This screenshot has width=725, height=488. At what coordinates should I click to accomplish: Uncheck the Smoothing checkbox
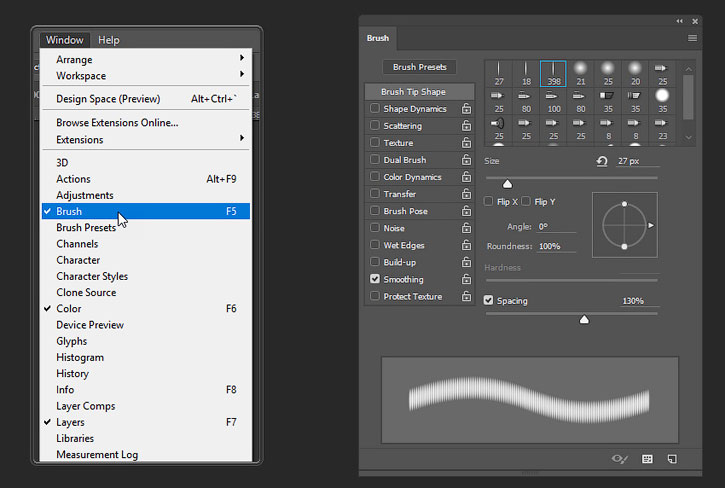[375, 279]
